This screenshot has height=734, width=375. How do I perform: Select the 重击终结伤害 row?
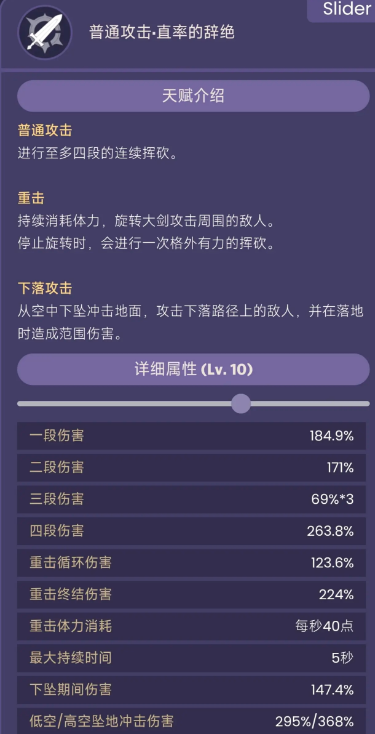[191, 595]
